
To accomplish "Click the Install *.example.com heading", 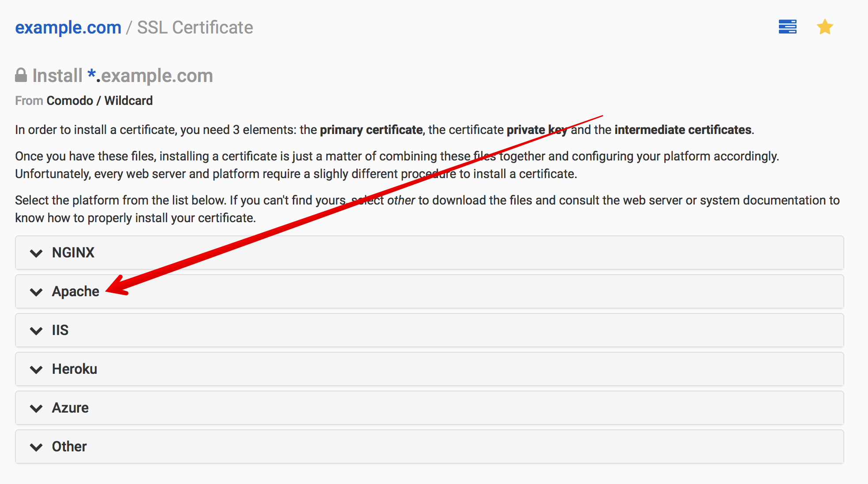I will (123, 75).
